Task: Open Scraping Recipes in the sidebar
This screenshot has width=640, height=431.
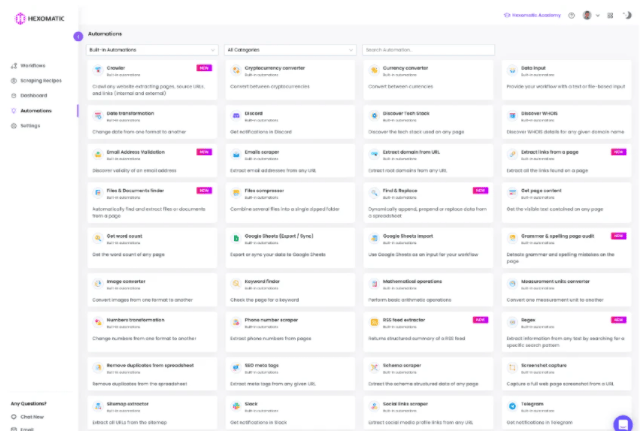Action: click(x=40, y=80)
